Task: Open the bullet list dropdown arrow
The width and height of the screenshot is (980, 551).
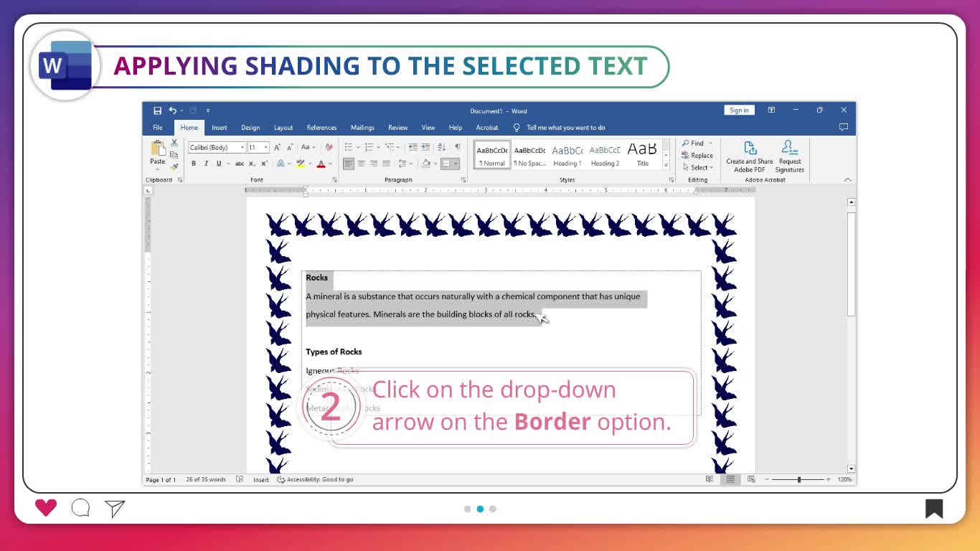Action: click(x=358, y=147)
